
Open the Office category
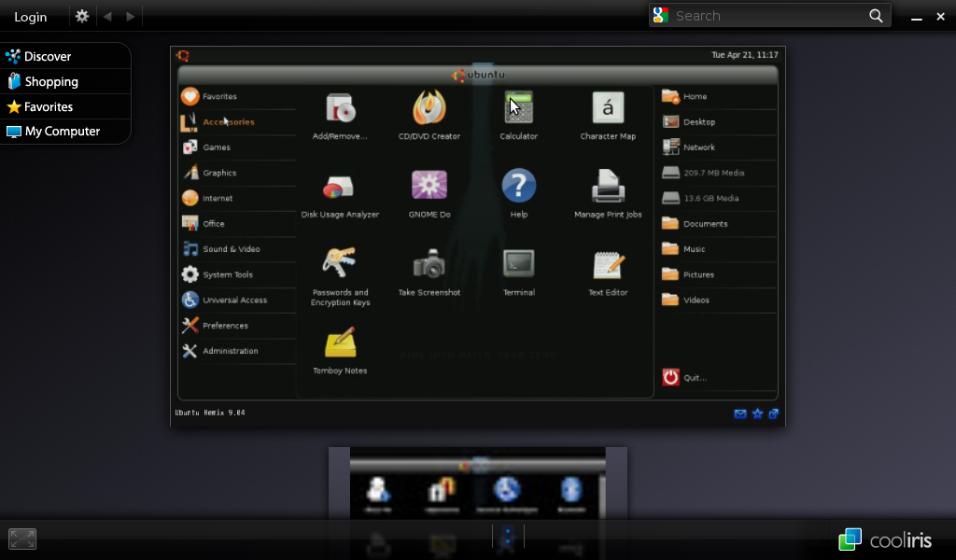[x=238, y=224]
